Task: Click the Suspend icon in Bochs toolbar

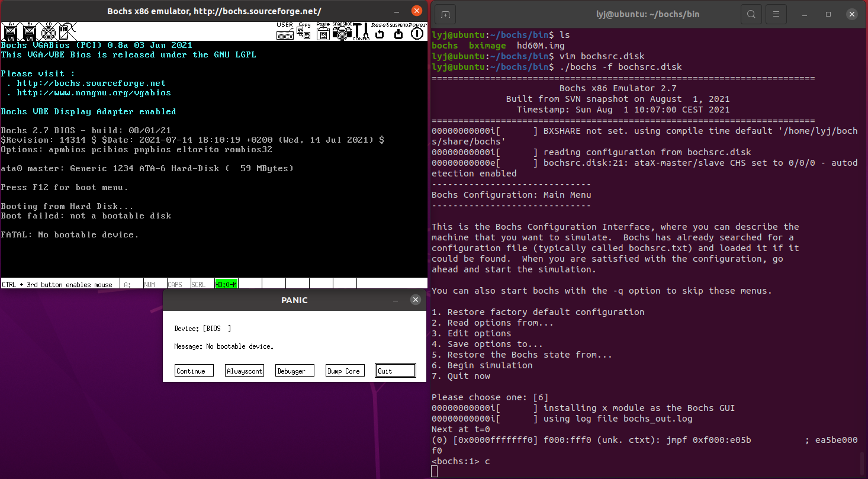Action: 398,31
